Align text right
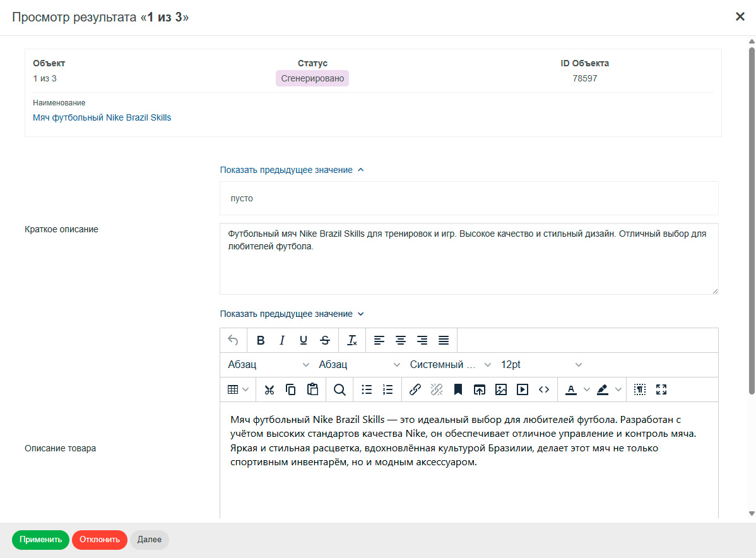Image resolution: width=756 pixels, height=558 pixels. click(422, 340)
